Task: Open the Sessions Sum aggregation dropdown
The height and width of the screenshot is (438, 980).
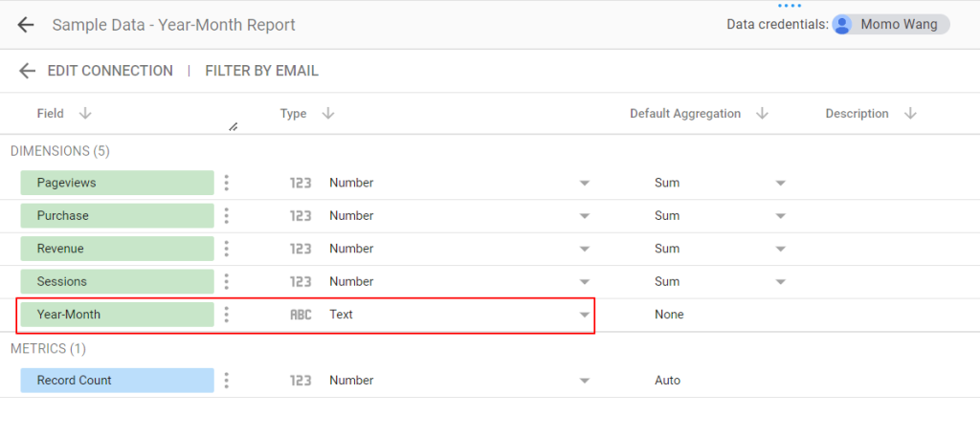Action: [x=780, y=282]
